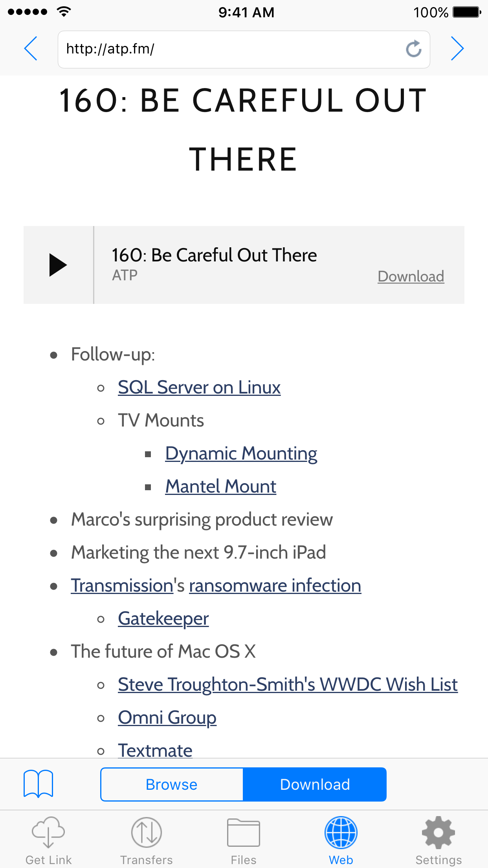This screenshot has width=488, height=868.
Task: Switch to Download mode in segmented control
Action: click(x=315, y=784)
